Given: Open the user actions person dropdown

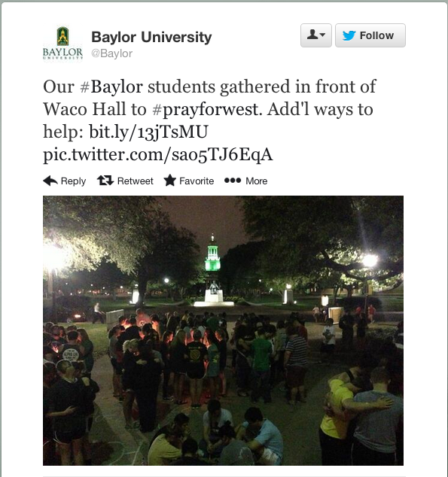Looking at the screenshot, I should (x=316, y=35).
